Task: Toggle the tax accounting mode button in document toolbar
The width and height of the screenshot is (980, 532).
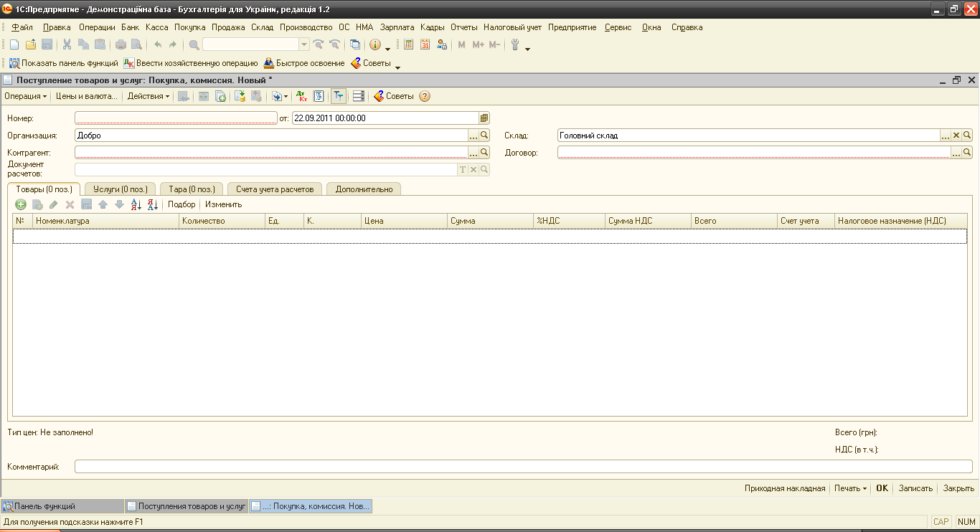Action: [338, 96]
